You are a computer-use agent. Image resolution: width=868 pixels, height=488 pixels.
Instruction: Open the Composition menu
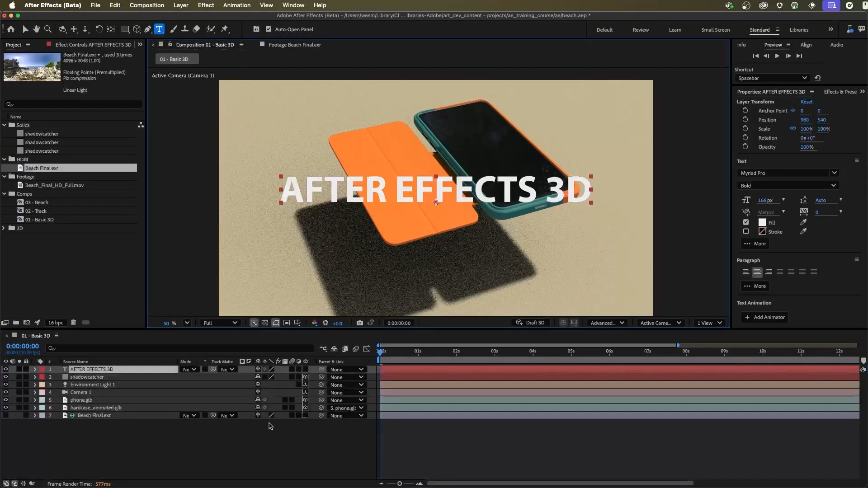[146, 5]
